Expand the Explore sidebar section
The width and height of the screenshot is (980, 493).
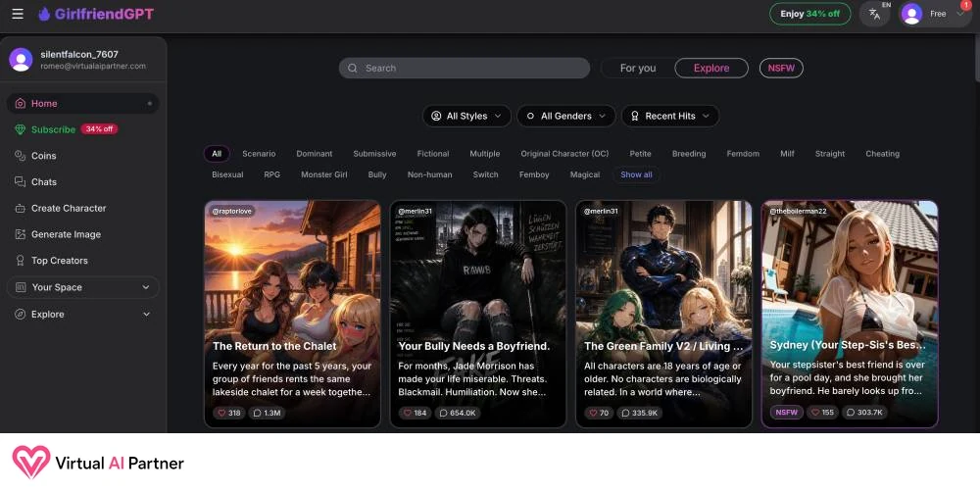[146, 315]
